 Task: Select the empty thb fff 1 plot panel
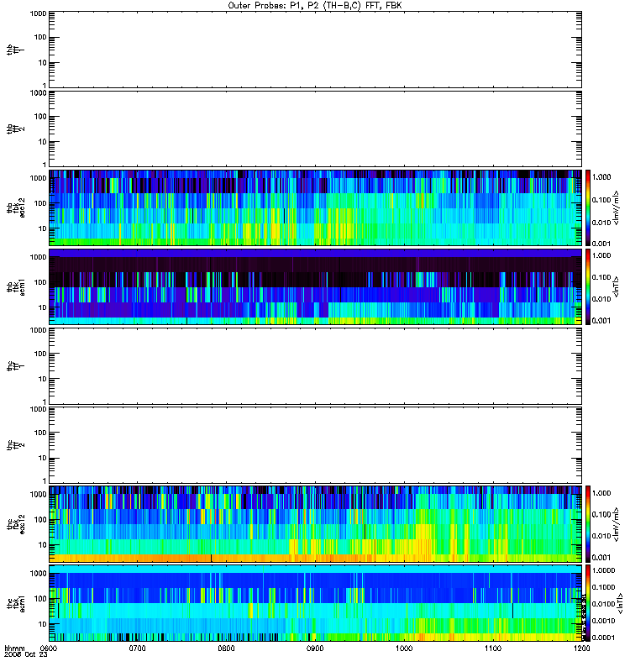pyautogui.click(x=316, y=50)
